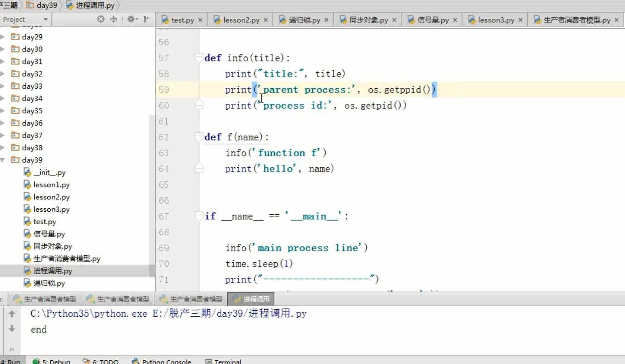Close the lesson3.py tab
The width and height of the screenshot is (625, 364).
tap(520, 20)
